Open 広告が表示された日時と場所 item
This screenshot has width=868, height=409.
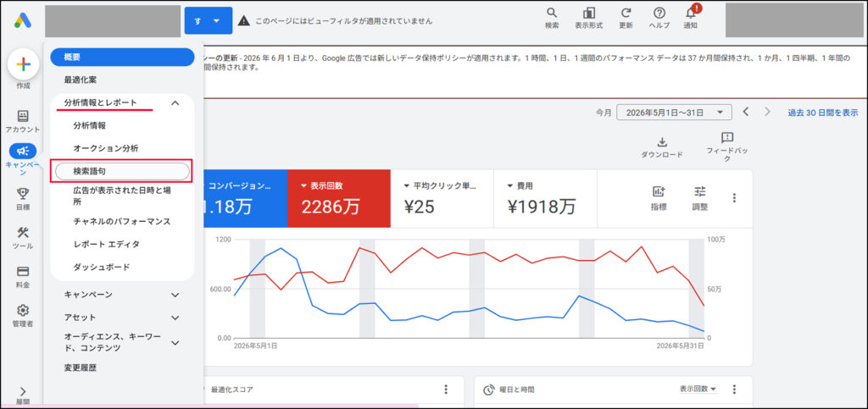click(x=122, y=196)
